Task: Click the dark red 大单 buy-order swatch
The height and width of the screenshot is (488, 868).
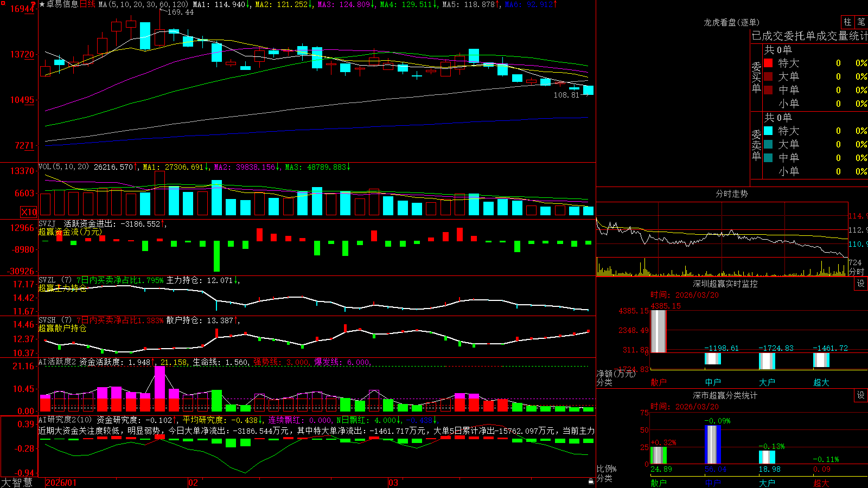Action: [768, 76]
